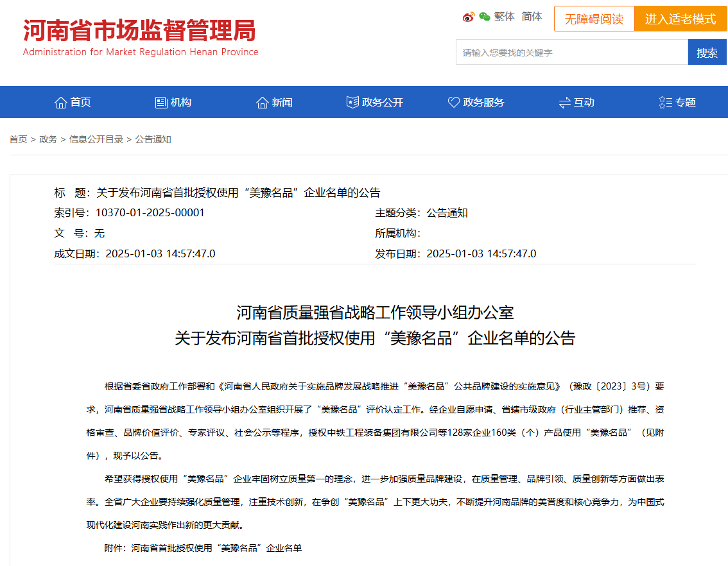The image size is (728, 566).
Task: Open the 公告通知 breadcrumb link
Action: (x=153, y=139)
